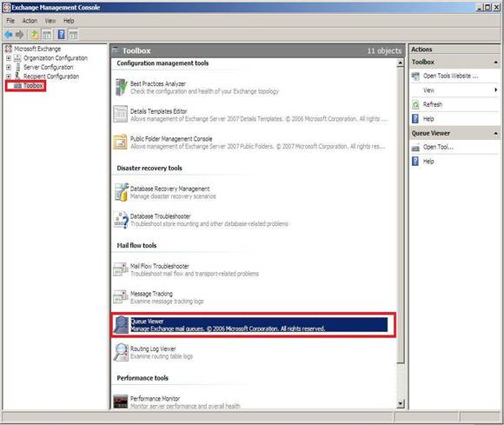Expand the Recipient Configuration node
This screenshot has width=504, height=425.
[9, 76]
